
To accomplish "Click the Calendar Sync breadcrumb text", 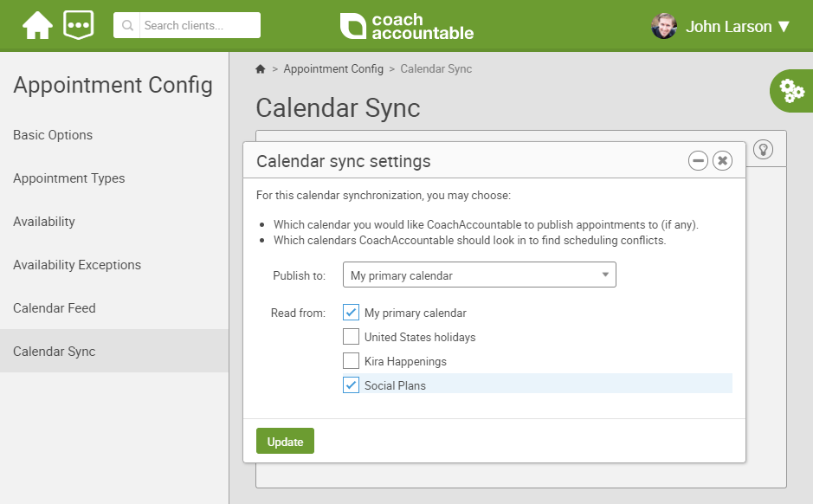I will point(436,69).
